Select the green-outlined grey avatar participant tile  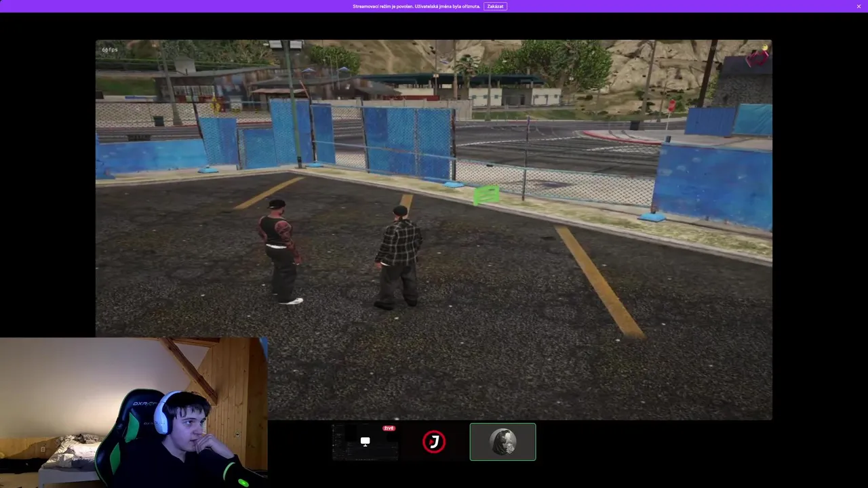(502, 442)
